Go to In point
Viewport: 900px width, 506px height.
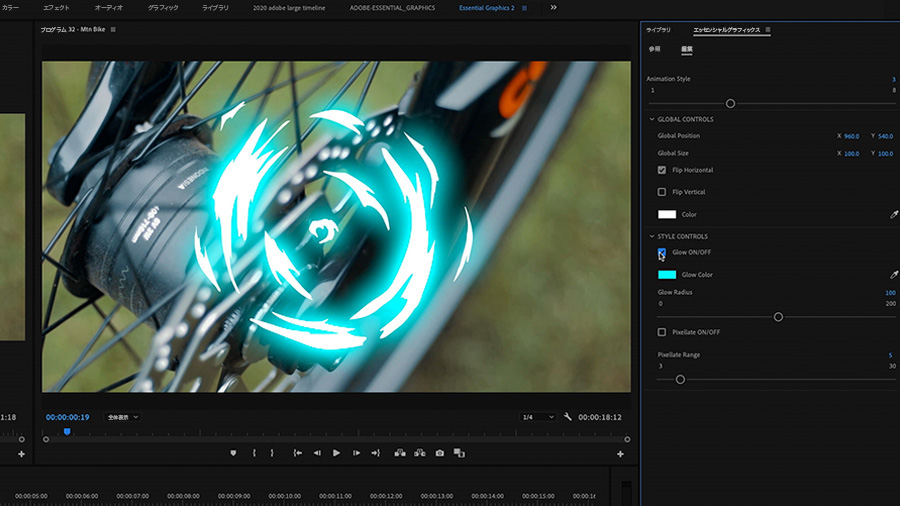[297, 453]
